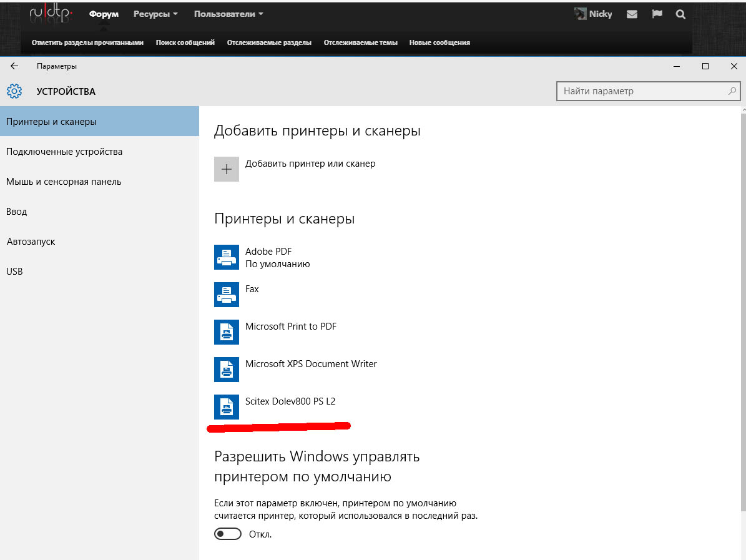Close the Параметры window
The width and height of the screenshot is (746, 560).
(734, 66)
